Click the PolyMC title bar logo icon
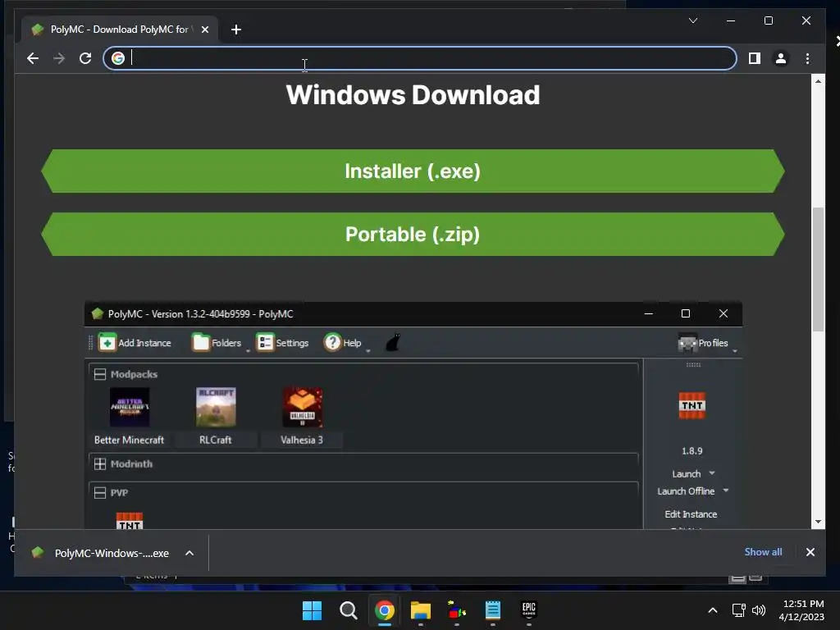Image resolution: width=840 pixels, height=630 pixels. (98, 314)
